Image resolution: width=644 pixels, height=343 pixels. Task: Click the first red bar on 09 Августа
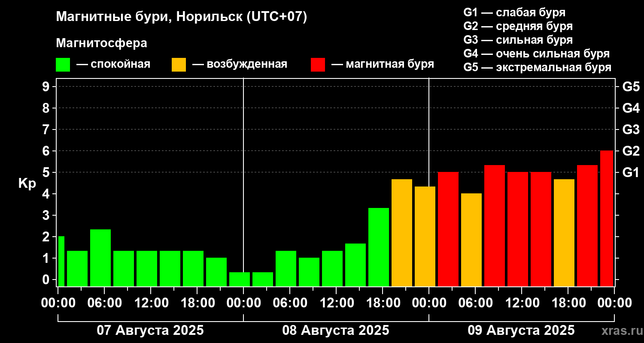tap(448, 229)
